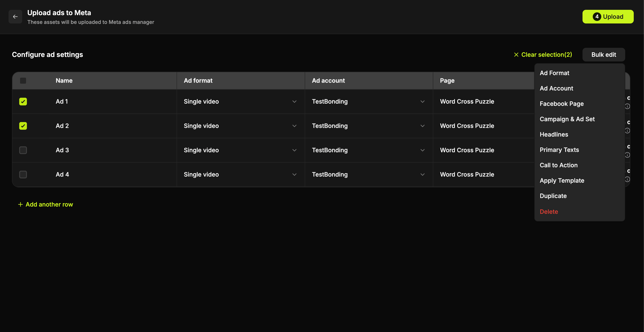Go back using the arrow button
Screen dimensions: 644x332
(15, 16)
